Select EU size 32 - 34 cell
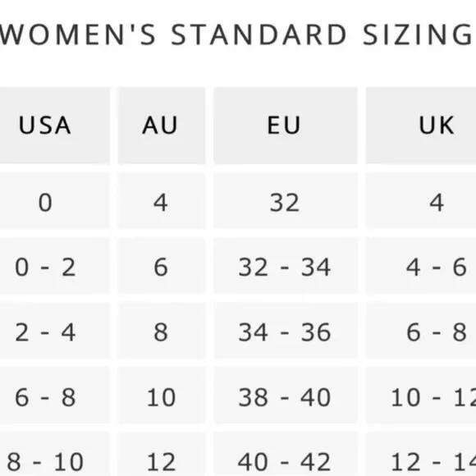476x476 pixels. (x=286, y=266)
